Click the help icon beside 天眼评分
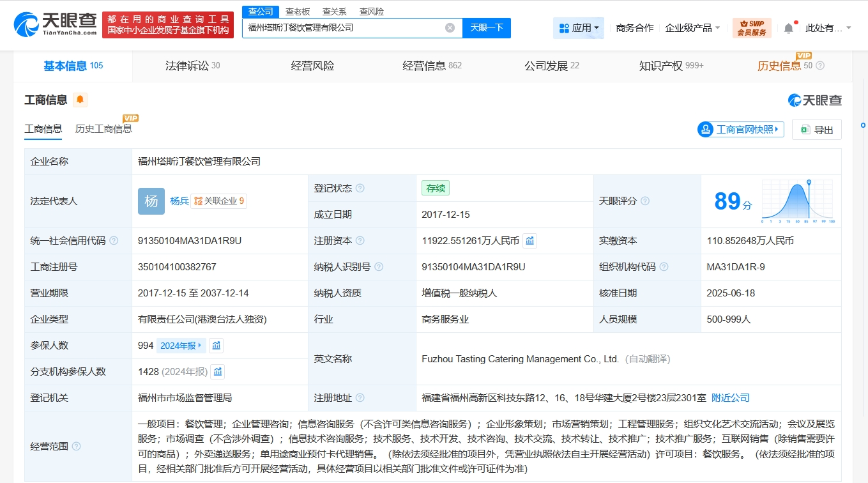868x483 pixels. (644, 201)
